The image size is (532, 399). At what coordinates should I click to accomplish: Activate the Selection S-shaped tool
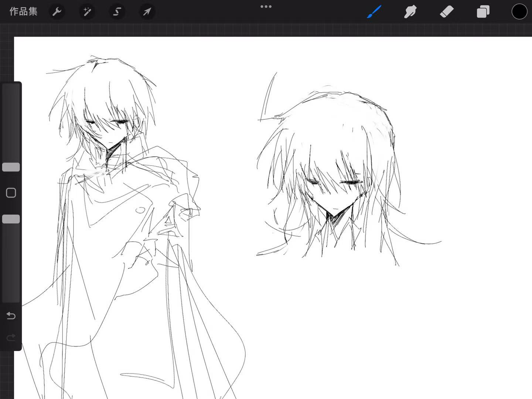pos(117,12)
